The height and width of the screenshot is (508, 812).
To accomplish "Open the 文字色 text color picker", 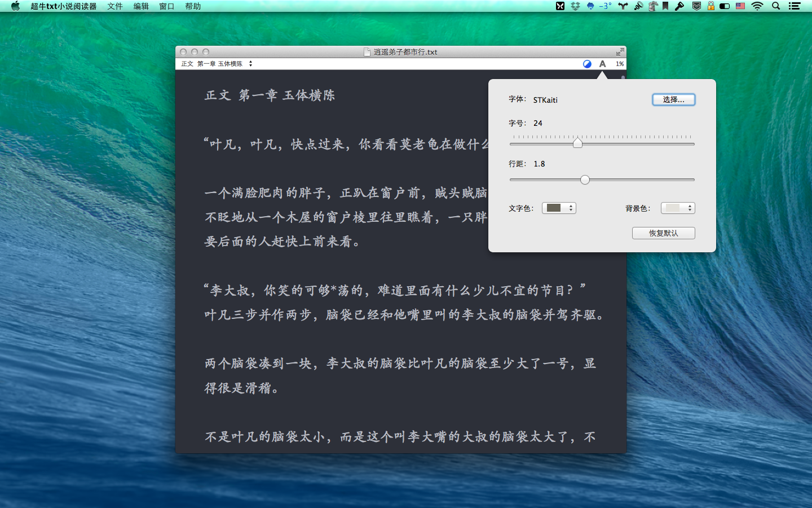I will (x=559, y=208).
